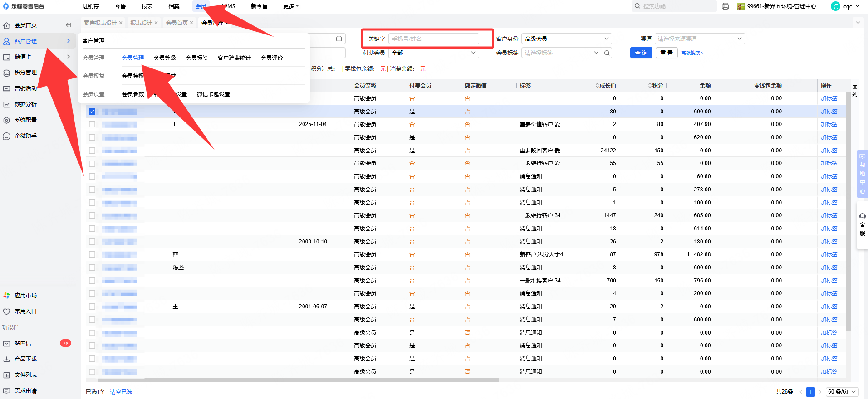The image size is (868, 399).
Task: Check the row named 曹
Action: tap(92, 254)
